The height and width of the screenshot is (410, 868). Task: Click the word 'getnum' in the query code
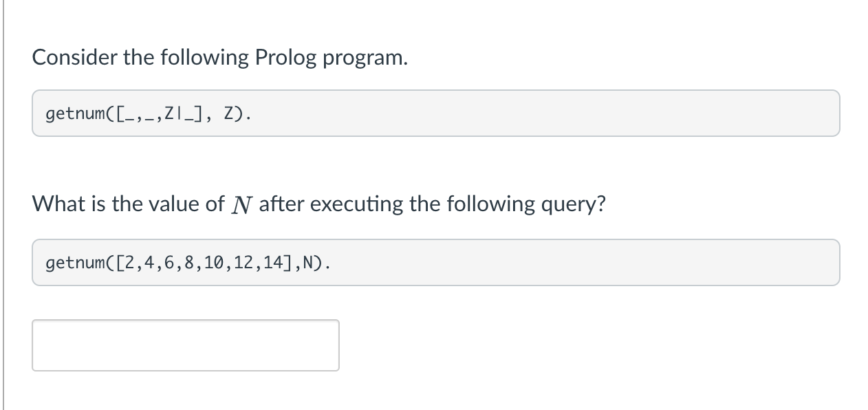click(74, 263)
